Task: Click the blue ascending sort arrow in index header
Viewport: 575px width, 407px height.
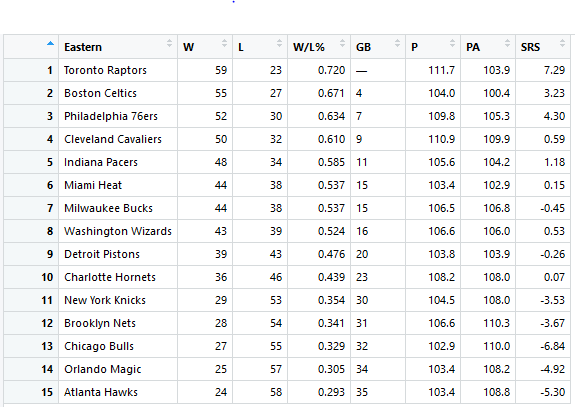Action: [x=50, y=43]
